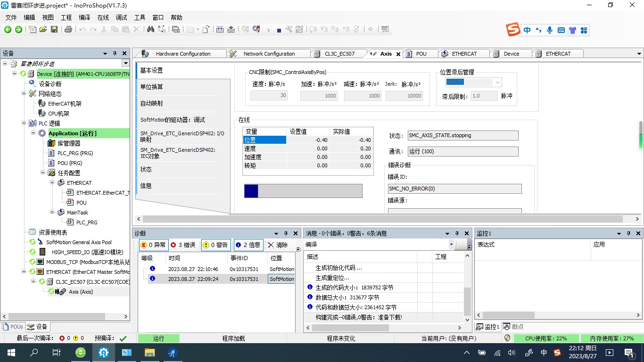Click the wrench tools toolbar icon
This screenshot has width=644, height=362.
(x=289, y=29)
